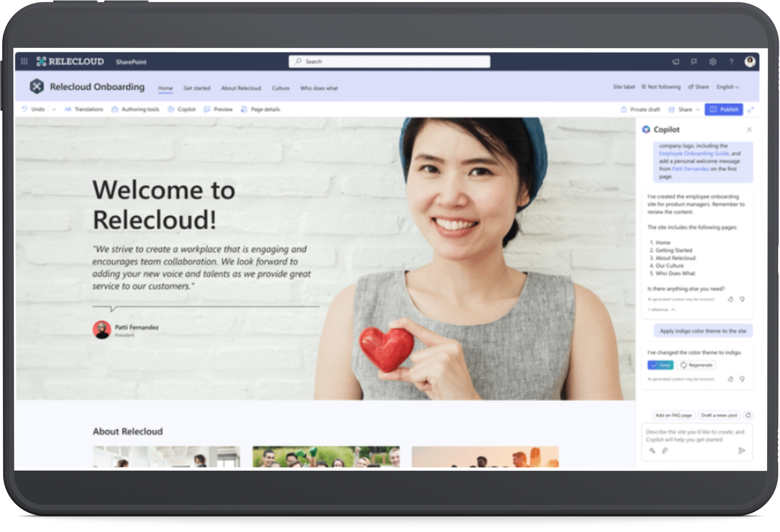This screenshot has height=532, width=780.
Task: Open the office interior thumbnail
Action: [x=166, y=456]
